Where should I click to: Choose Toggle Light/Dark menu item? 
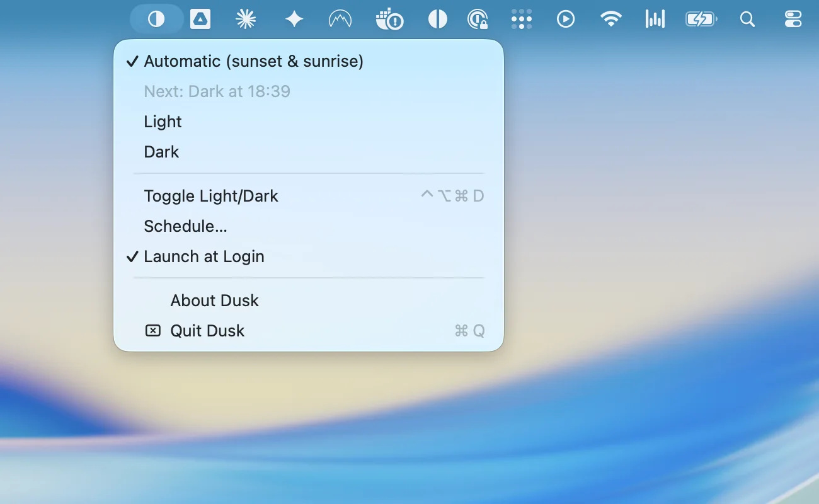(309, 196)
